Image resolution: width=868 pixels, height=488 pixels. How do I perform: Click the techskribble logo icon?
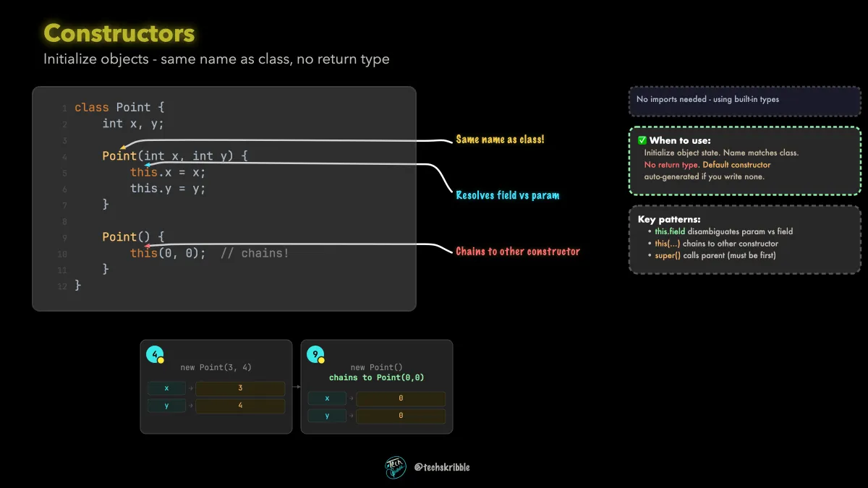tap(396, 467)
